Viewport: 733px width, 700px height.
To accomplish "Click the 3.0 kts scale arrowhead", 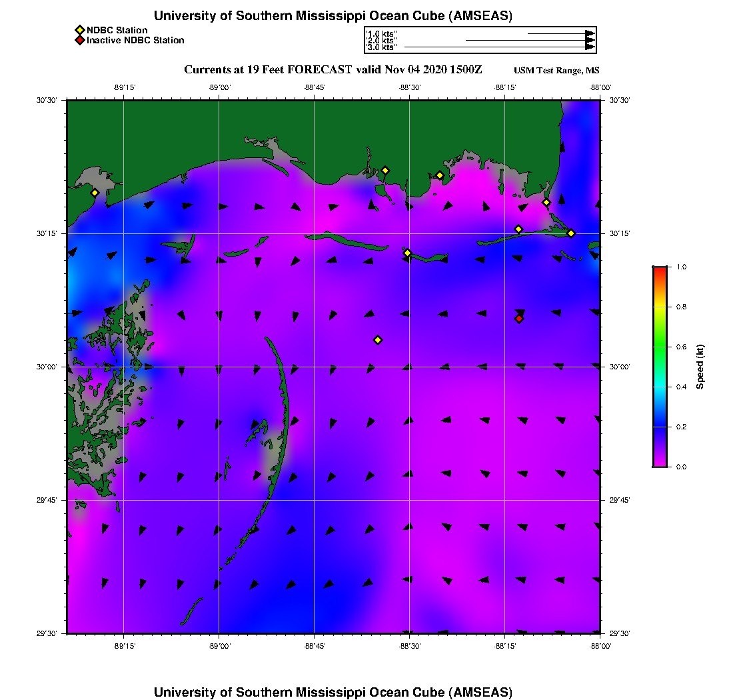I will click(590, 47).
